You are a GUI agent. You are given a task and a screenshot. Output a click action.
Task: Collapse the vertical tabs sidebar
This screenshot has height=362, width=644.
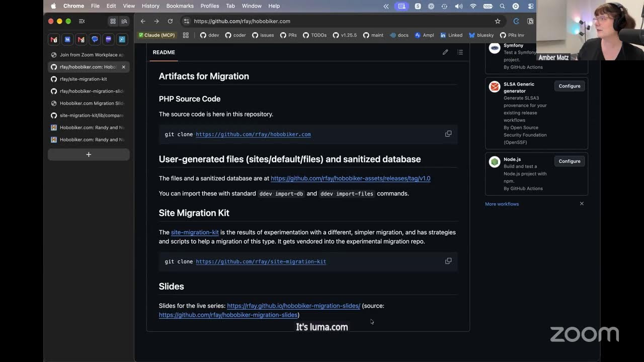point(82,21)
